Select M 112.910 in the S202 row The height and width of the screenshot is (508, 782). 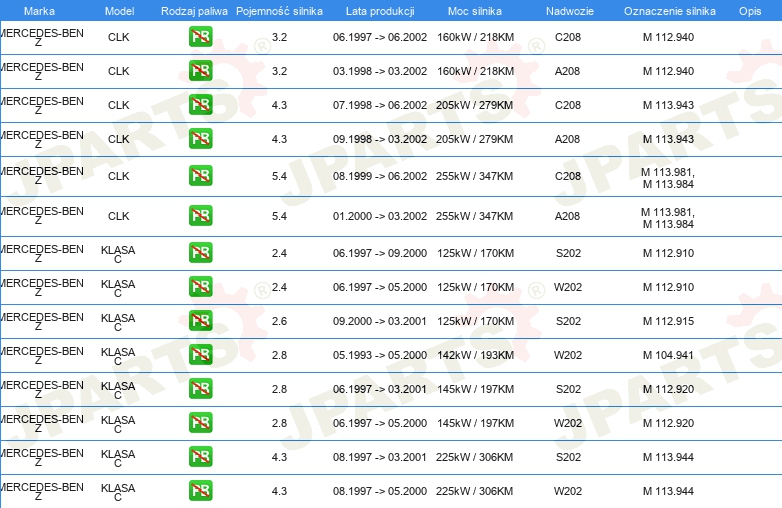668,253
